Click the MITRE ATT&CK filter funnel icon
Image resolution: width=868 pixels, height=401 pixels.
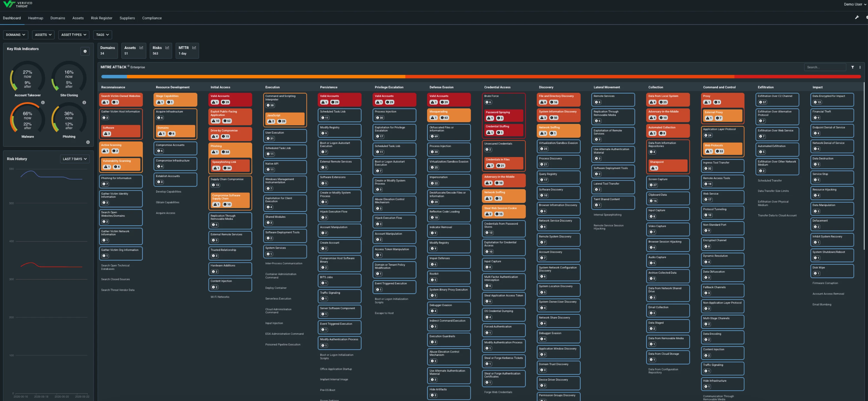(852, 67)
